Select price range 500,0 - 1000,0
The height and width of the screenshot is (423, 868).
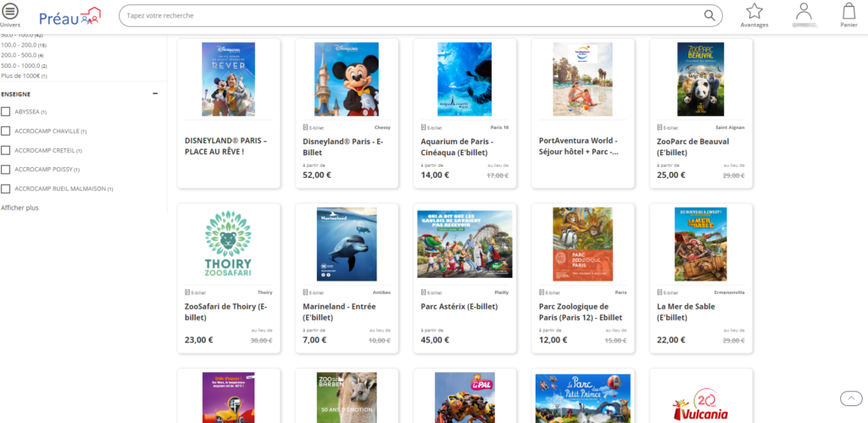coord(24,65)
